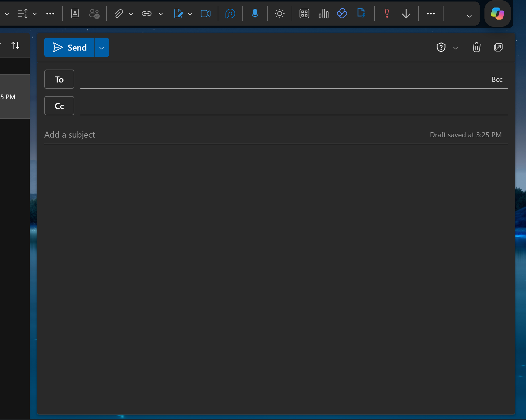
Task: Open the encryption options dropdown arrow
Action: click(456, 48)
